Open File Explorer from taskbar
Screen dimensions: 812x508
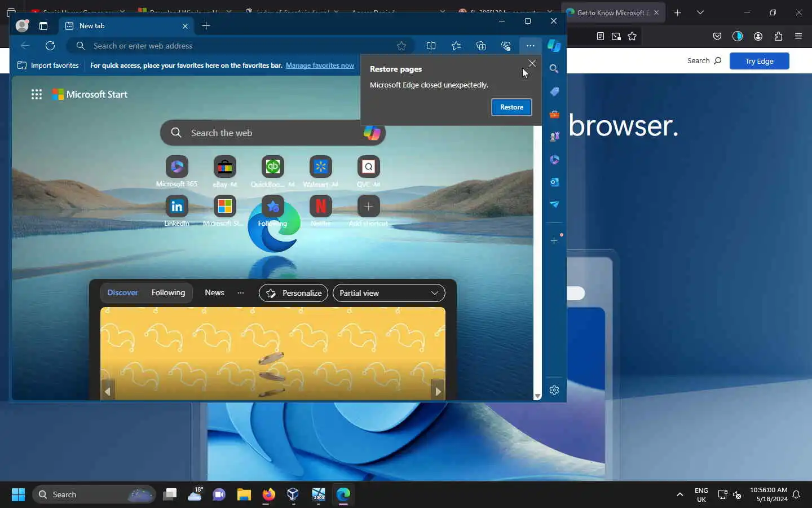pyautogui.click(x=244, y=494)
